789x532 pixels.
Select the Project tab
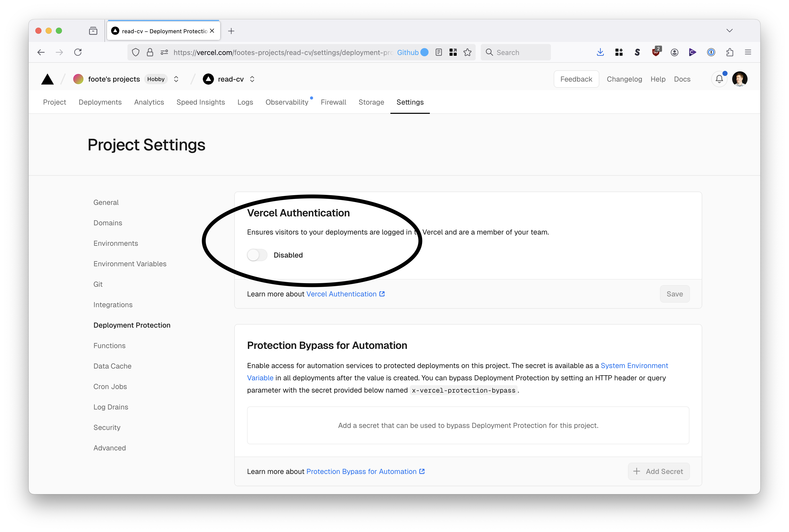[55, 102]
